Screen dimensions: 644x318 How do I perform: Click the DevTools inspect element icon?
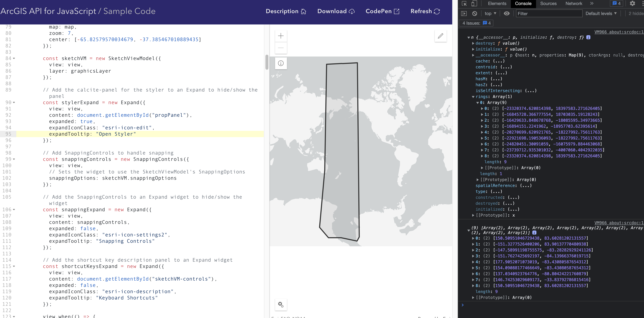464,4
